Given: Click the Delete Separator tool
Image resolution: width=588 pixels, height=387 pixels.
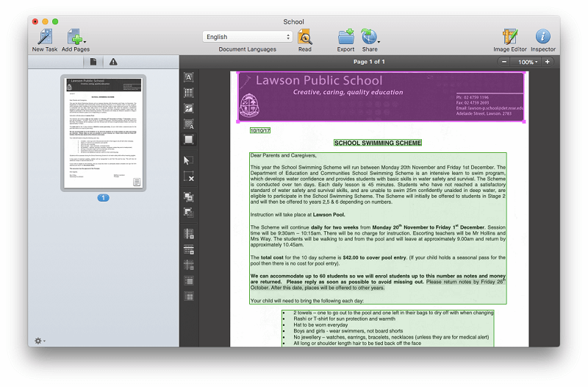Looking at the screenshot, I should point(189,265).
